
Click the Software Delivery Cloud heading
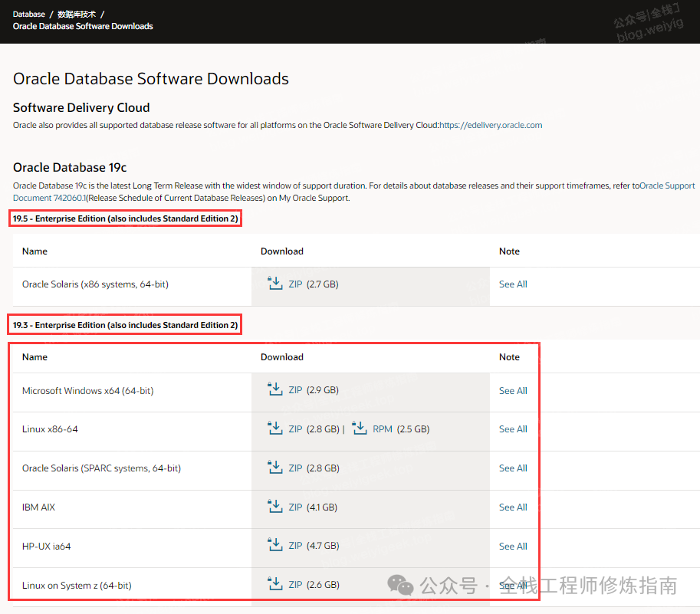tap(81, 107)
